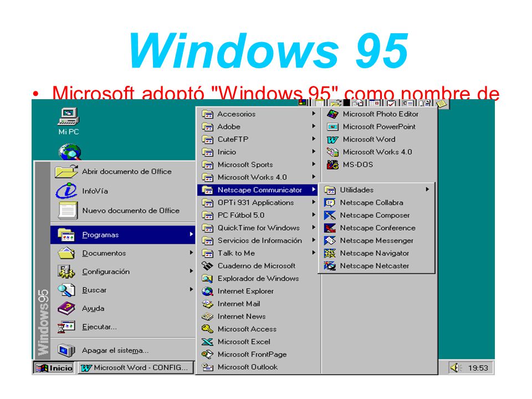Open the QuickTime for Windows group
This screenshot has height=399, width=532.
coord(258,228)
